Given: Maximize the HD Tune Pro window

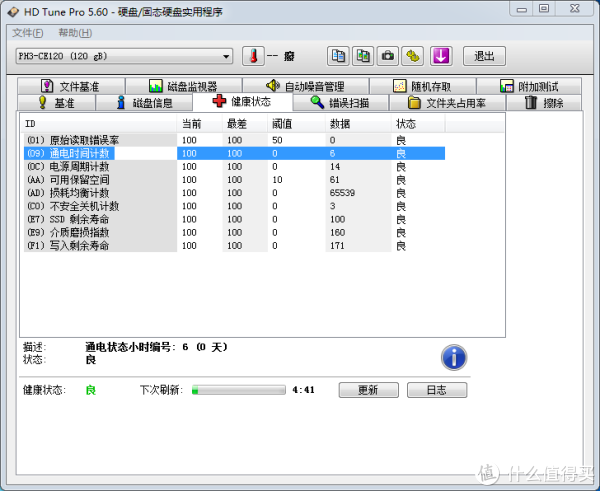Looking at the screenshot, I should pos(544,9).
